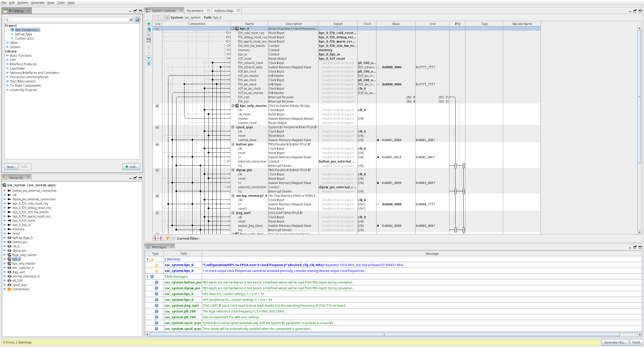
Task: Click the Messages horizontal scrollbar
Action: [384, 335]
